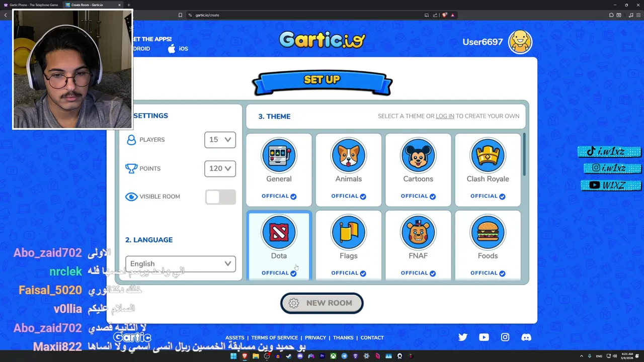Image resolution: width=644 pixels, height=362 pixels.
Task: Pick the Flags theme icon
Action: click(349, 232)
